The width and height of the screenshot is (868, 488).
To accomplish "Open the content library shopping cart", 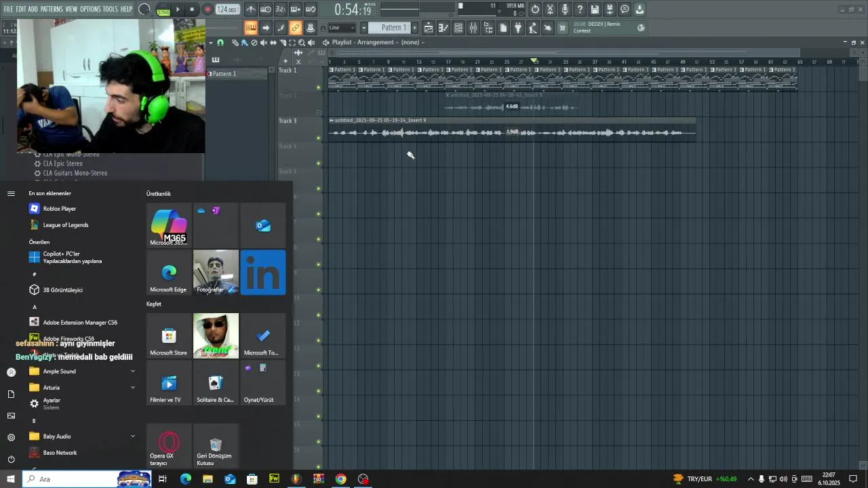I will click(562, 28).
